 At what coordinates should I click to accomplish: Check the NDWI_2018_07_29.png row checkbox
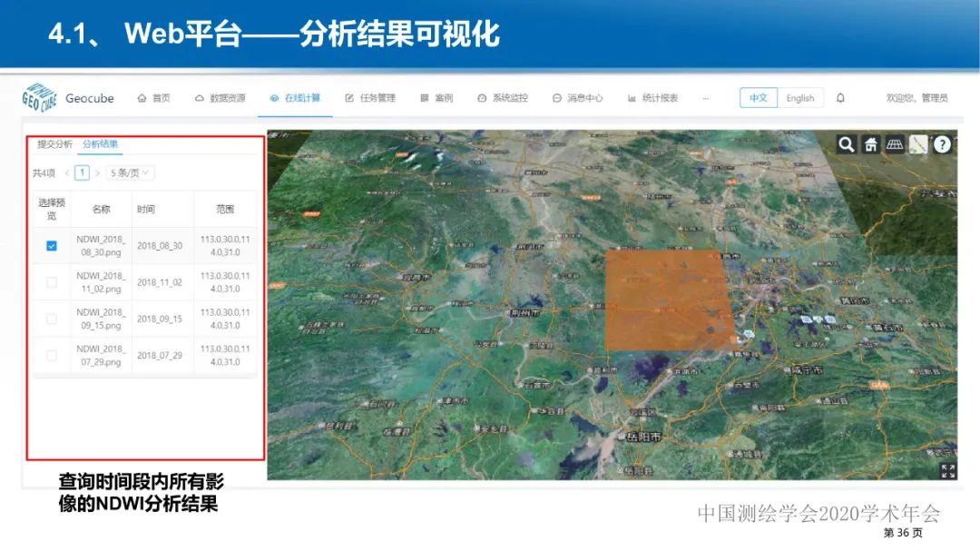pyautogui.click(x=50, y=353)
